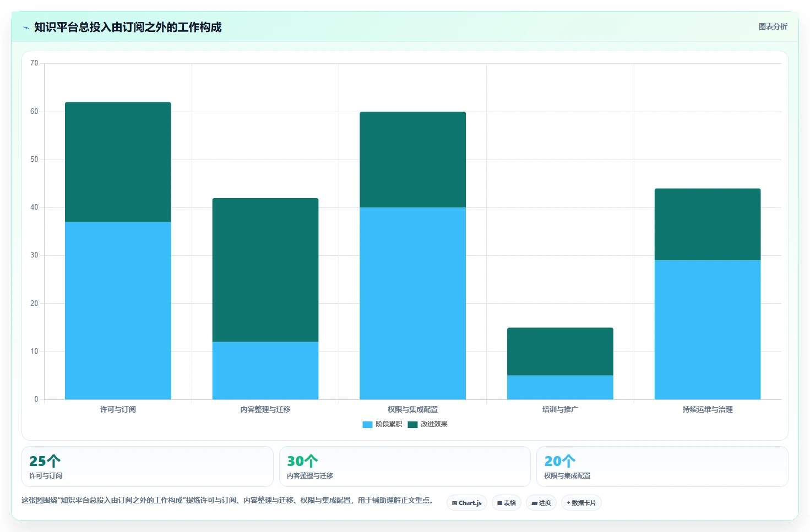Toggle the 阶段累积 legend swatch
The image size is (810, 532).
[367, 424]
